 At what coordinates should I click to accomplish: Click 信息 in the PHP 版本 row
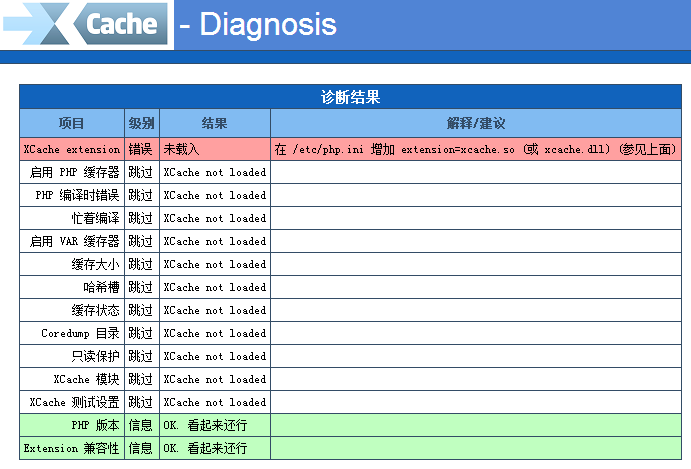click(140, 425)
